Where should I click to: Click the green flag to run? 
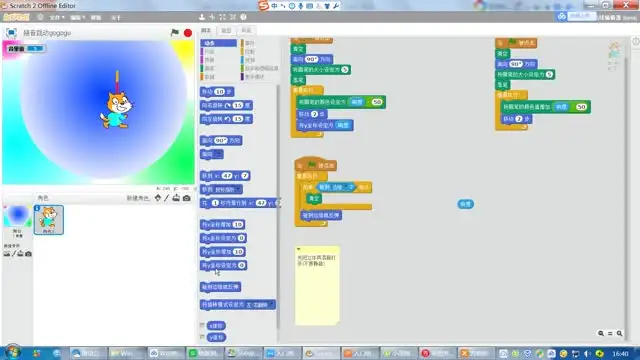(175, 33)
